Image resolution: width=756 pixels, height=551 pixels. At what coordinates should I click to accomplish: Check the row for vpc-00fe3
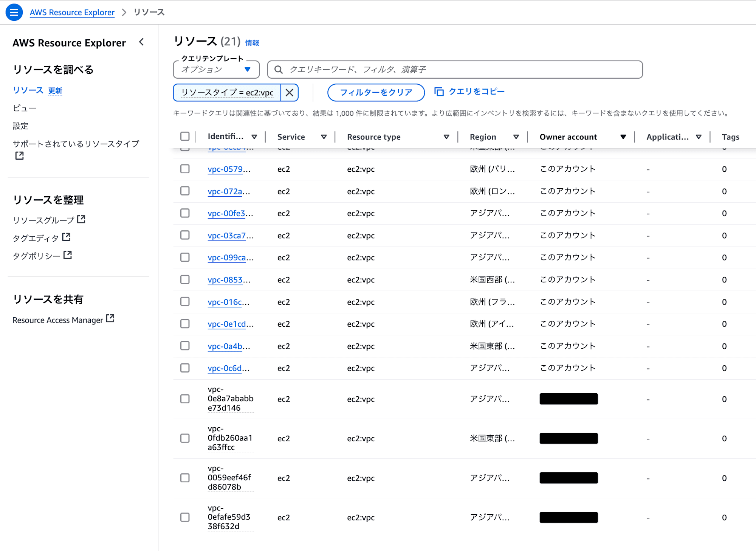(185, 213)
